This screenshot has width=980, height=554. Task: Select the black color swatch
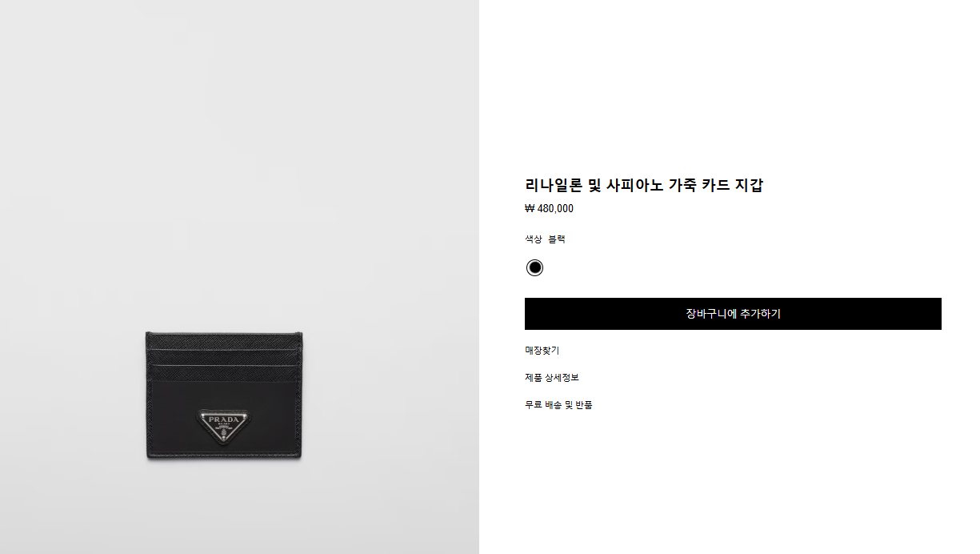(x=534, y=267)
